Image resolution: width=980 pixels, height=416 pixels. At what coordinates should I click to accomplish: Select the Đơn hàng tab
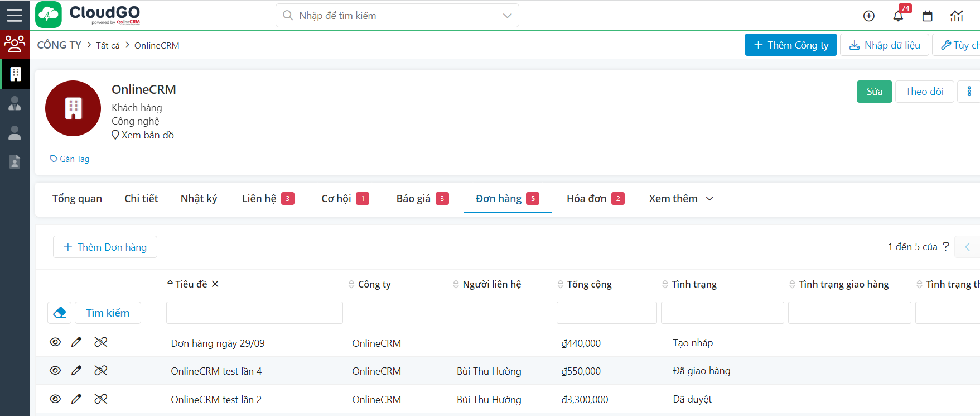click(507, 199)
